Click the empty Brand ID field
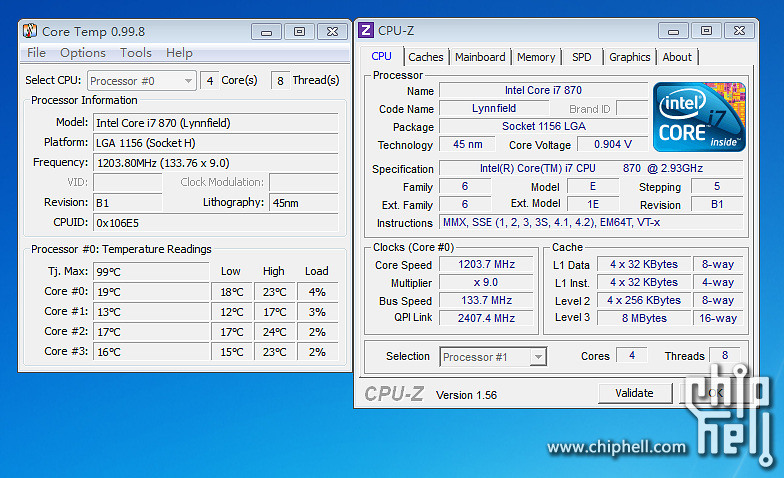784x478 pixels. point(632,108)
